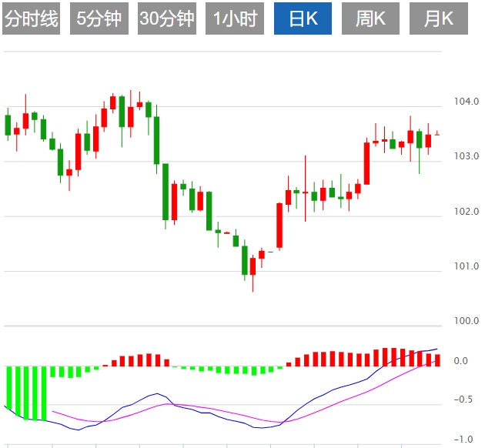
Task: Switch to the 周K weekly tab
Action: (370, 19)
